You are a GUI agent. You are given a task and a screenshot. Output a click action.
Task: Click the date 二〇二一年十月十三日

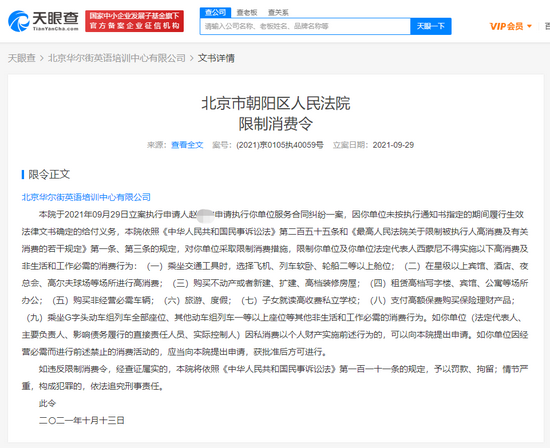point(82,420)
